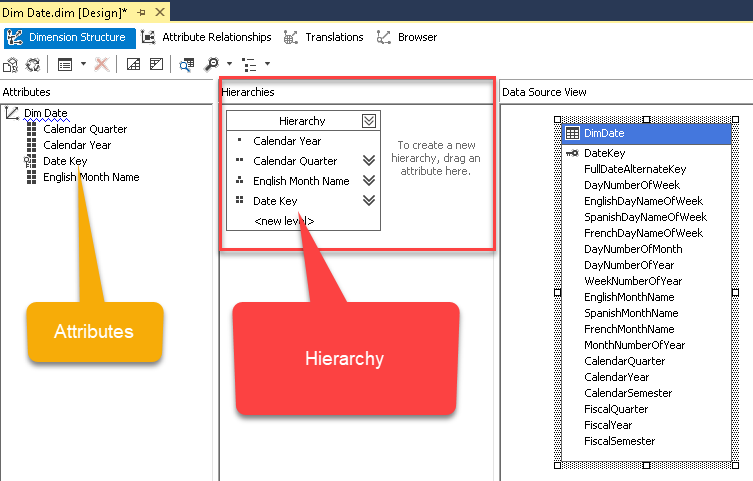Viewport: 753px width, 481px height.
Task: Click the Reconnect/refresh toolbar icon
Action: [33, 64]
